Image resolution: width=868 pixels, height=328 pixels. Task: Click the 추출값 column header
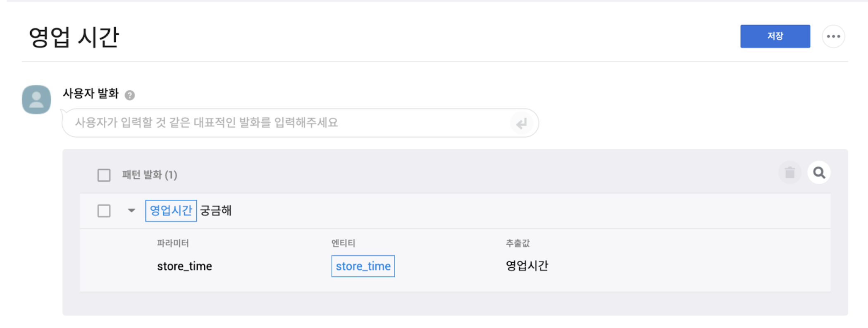(x=517, y=243)
